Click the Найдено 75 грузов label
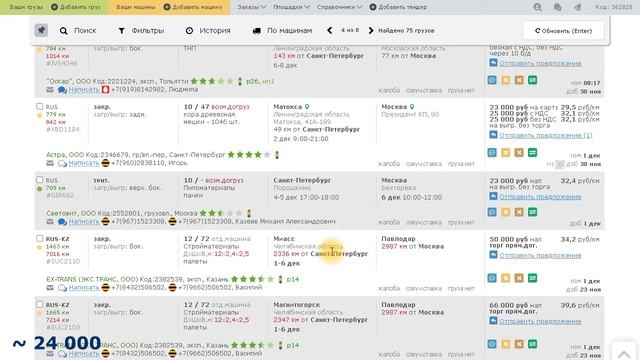The width and height of the screenshot is (640, 360). point(406,31)
